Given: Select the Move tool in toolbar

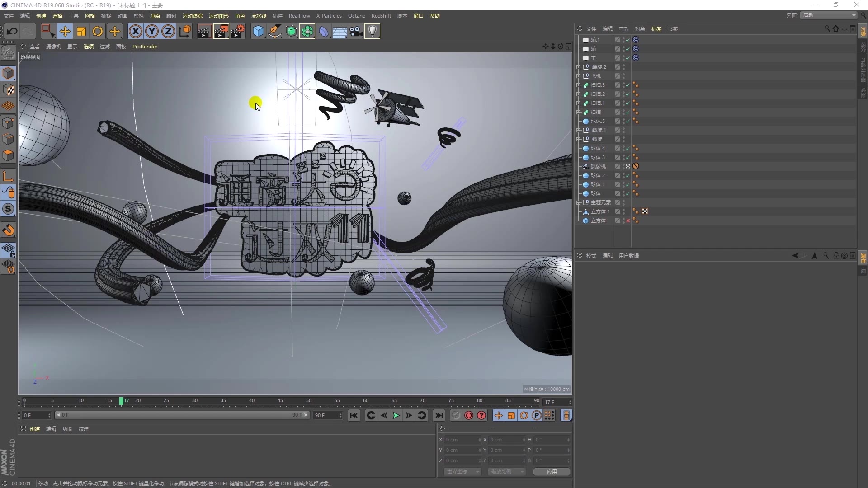Looking at the screenshot, I should pos(65,31).
